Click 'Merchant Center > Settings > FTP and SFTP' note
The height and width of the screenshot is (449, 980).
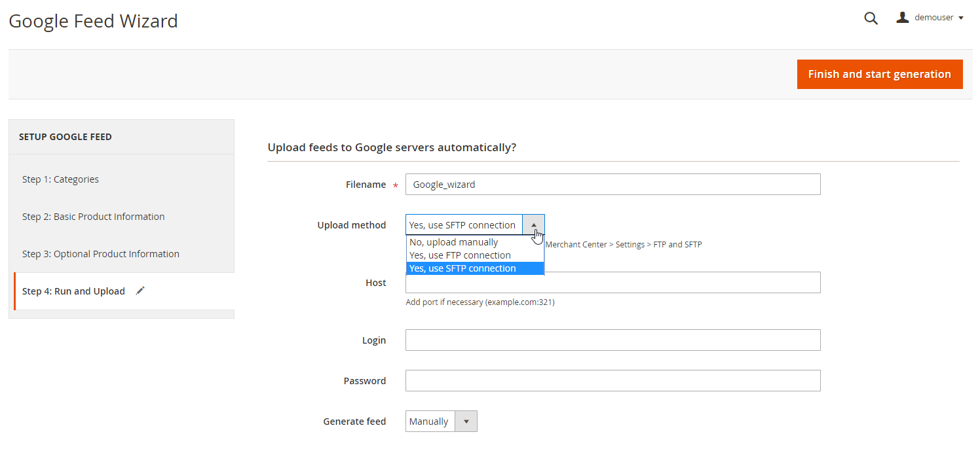point(624,245)
